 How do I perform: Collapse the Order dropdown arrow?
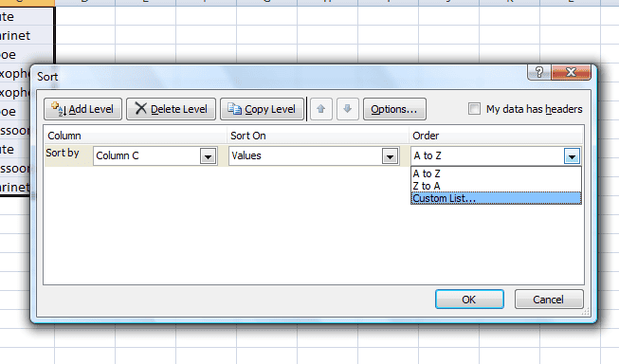[x=572, y=156]
